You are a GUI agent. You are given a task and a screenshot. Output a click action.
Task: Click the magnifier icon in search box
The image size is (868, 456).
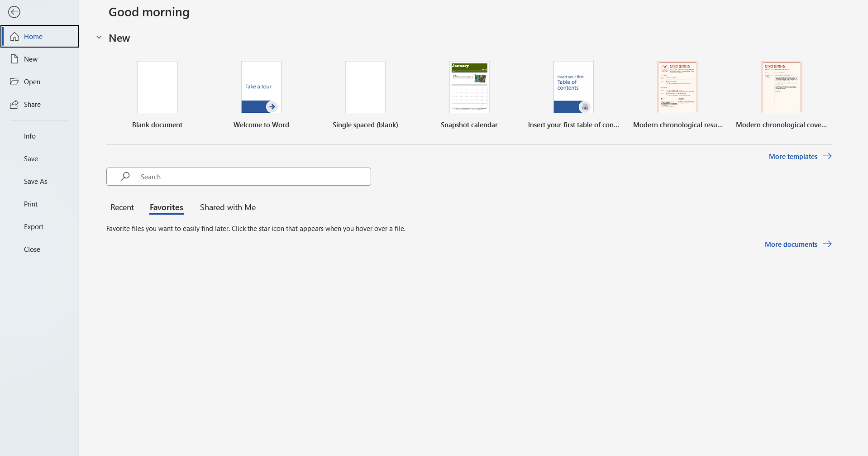coord(125,177)
